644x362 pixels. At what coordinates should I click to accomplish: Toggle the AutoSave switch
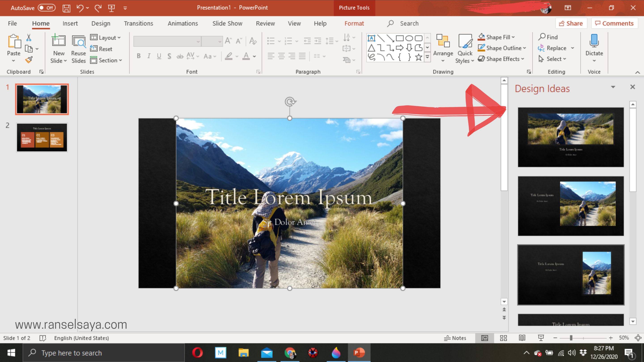click(x=47, y=8)
